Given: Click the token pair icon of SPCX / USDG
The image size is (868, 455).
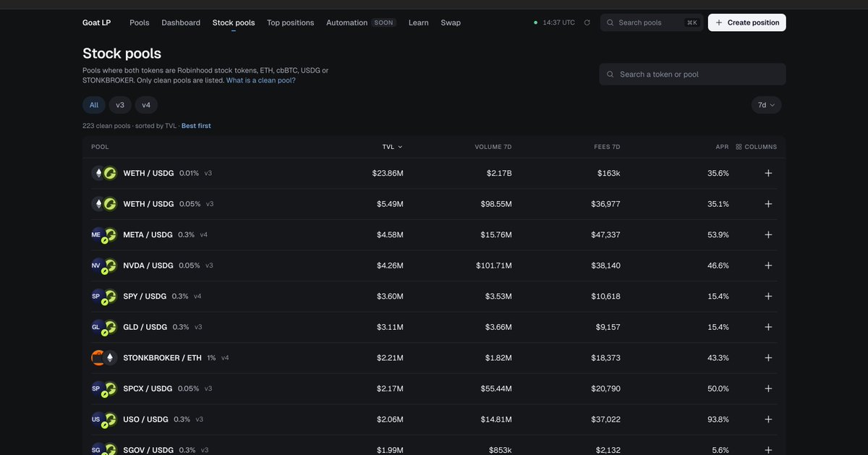Looking at the screenshot, I should 104,388.
